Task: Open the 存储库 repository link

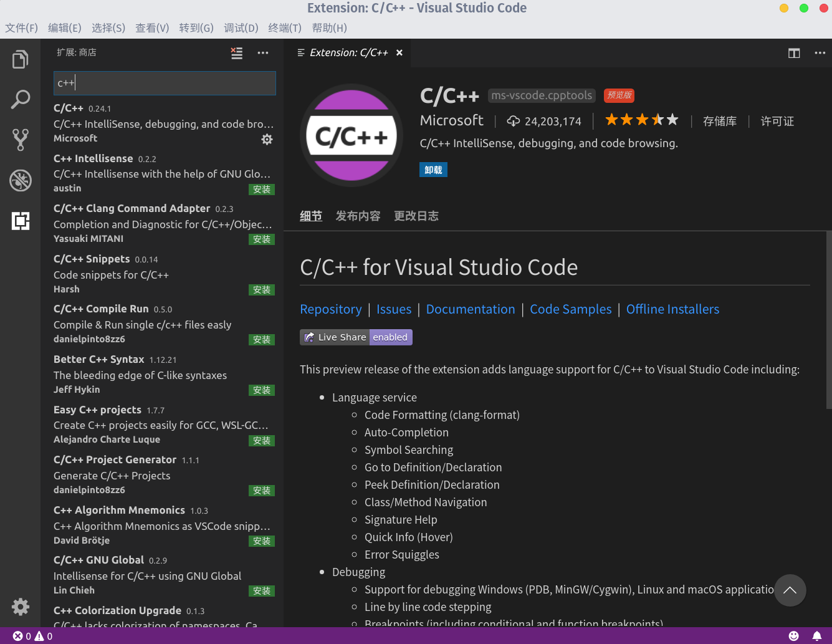Action: tap(720, 121)
